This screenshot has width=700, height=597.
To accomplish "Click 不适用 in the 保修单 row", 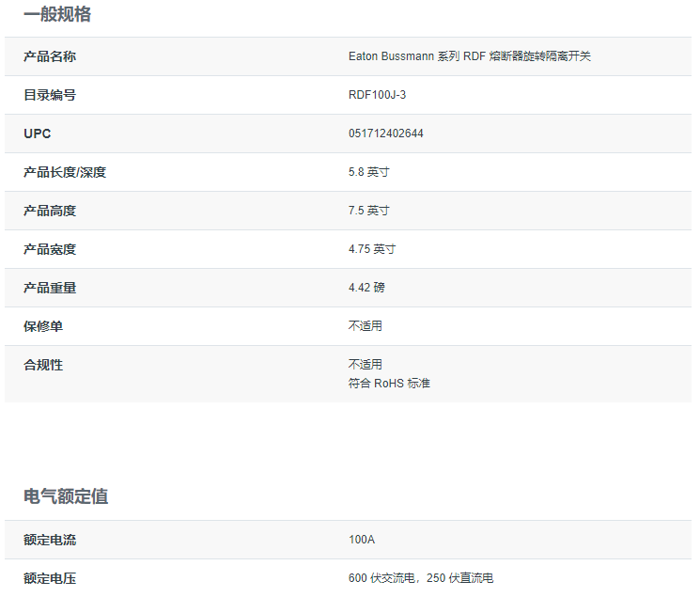I will pyautogui.click(x=366, y=326).
